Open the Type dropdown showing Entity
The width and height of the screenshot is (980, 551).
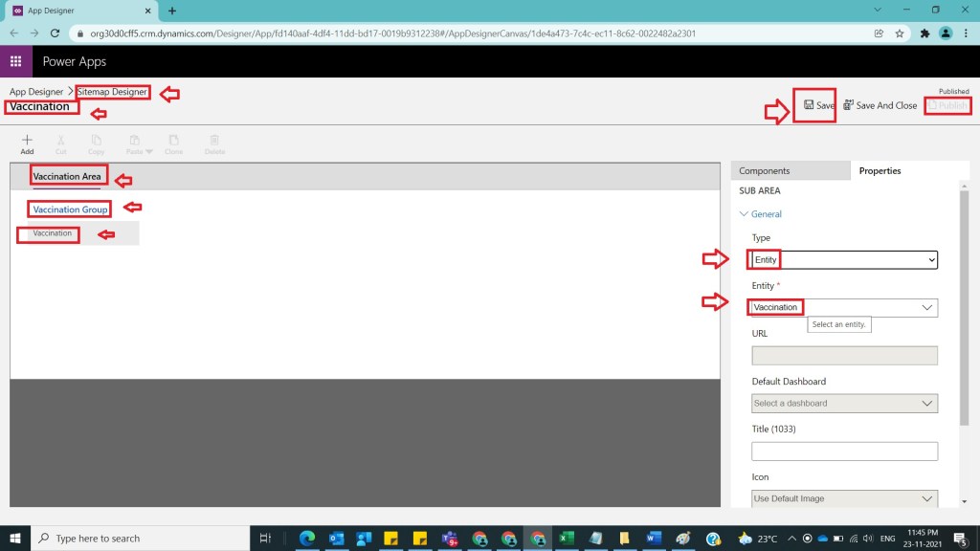click(844, 259)
